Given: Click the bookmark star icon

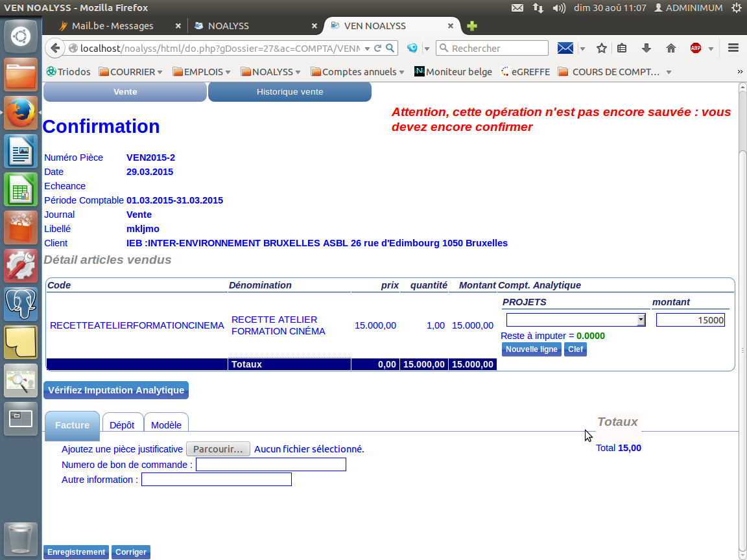Looking at the screenshot, I should (x=601, y=48).
